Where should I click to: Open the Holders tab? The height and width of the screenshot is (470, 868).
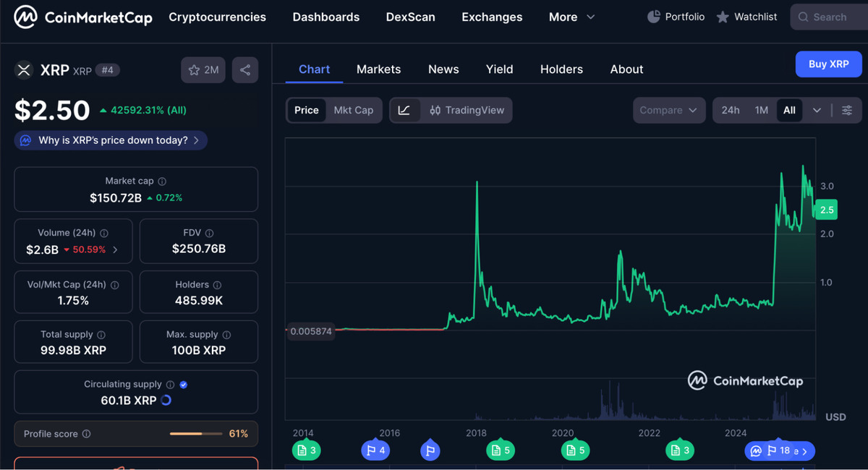(x=561, y=69)
